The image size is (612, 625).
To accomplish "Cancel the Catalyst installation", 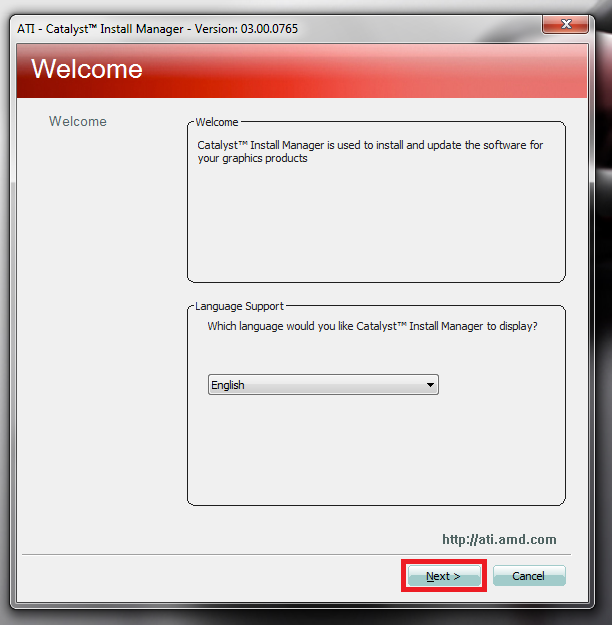I will (x=529, y=576).
